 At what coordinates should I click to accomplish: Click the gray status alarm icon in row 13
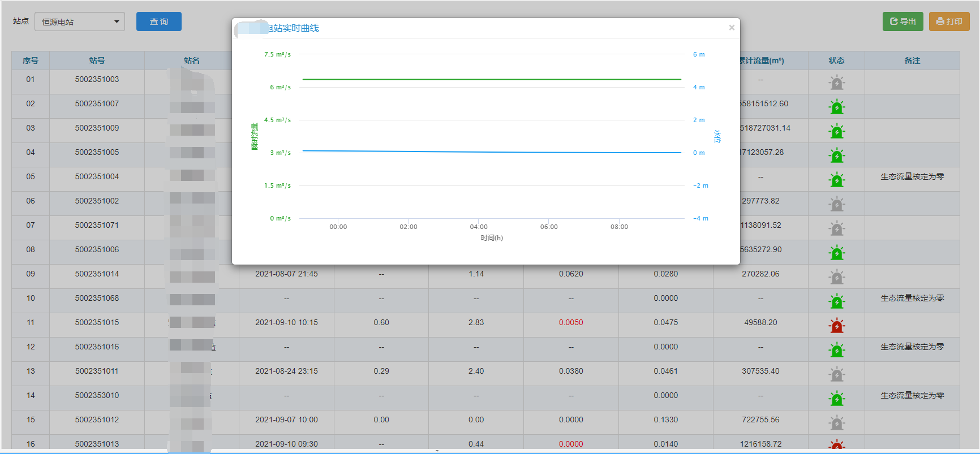836,374
